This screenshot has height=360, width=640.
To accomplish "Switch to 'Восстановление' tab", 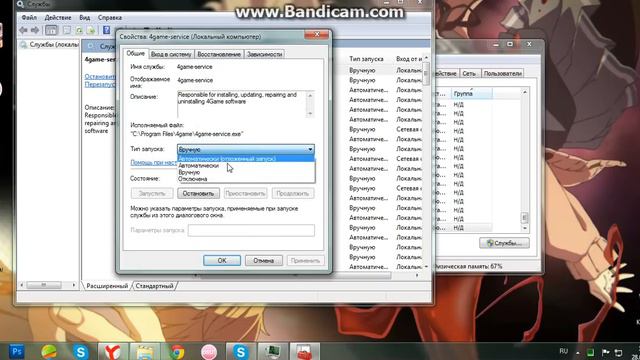I will pos(219,54).
